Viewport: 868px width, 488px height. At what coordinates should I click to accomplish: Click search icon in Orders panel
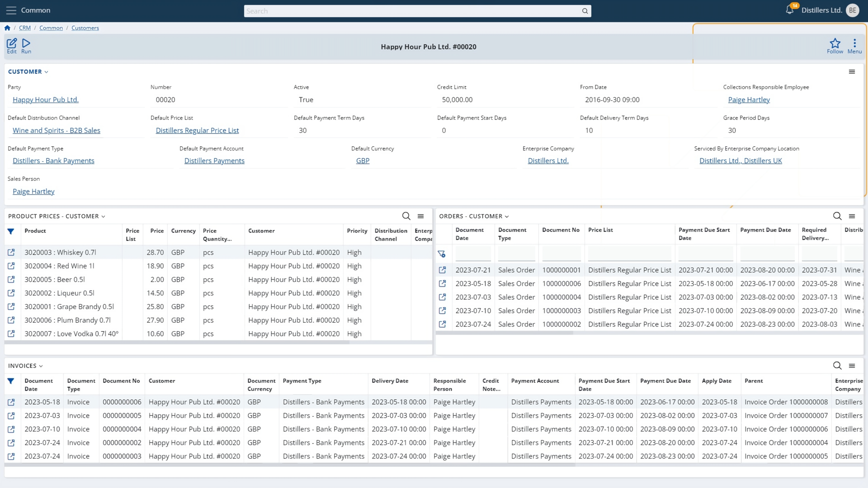click(837, 216)
